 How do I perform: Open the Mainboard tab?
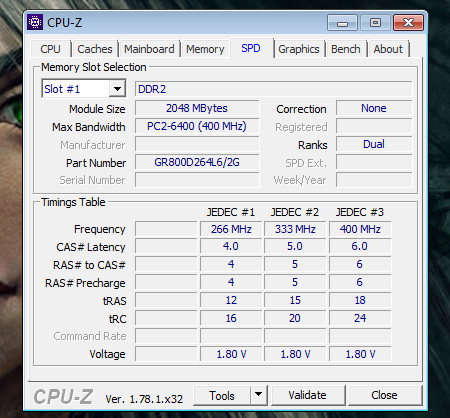(149, 49)
